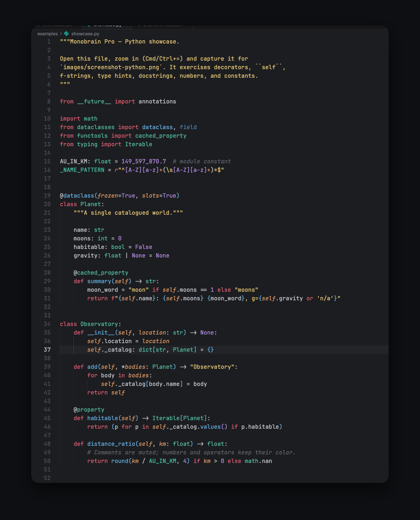Image resolution: width=420 pixels, height=520 pixels.
Task: Click the "# module constant" comment
Action: click(202, 161)
